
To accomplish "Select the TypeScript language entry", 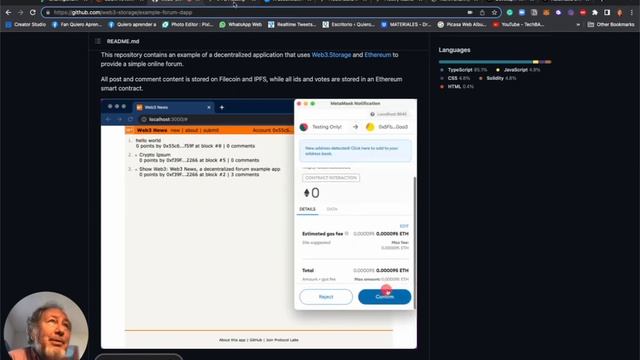I will tap(463, 70).
